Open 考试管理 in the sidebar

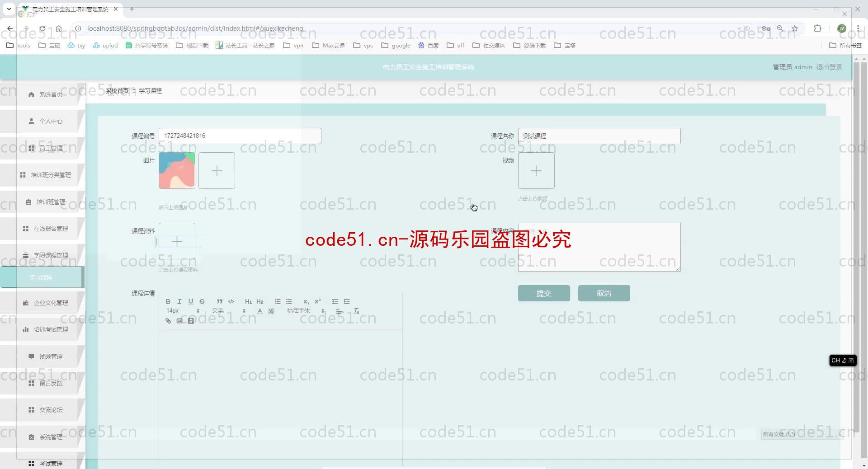point(43,463)
